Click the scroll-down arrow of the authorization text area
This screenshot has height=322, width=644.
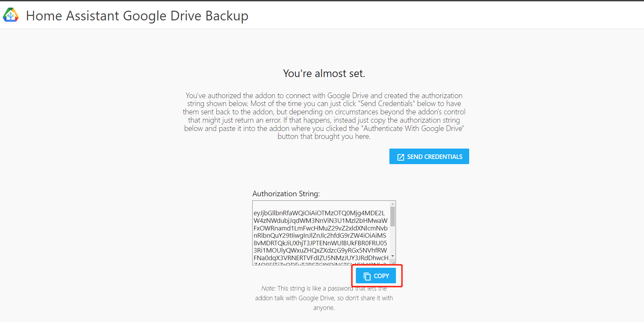pos(392,256)
